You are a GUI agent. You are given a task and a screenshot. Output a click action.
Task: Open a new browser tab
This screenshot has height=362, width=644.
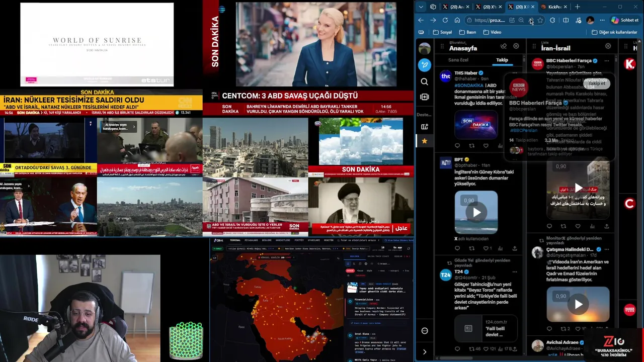578,7
